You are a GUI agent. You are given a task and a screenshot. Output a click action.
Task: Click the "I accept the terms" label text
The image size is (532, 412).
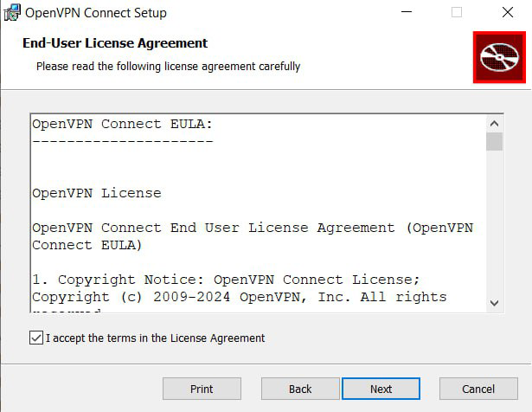156,338
